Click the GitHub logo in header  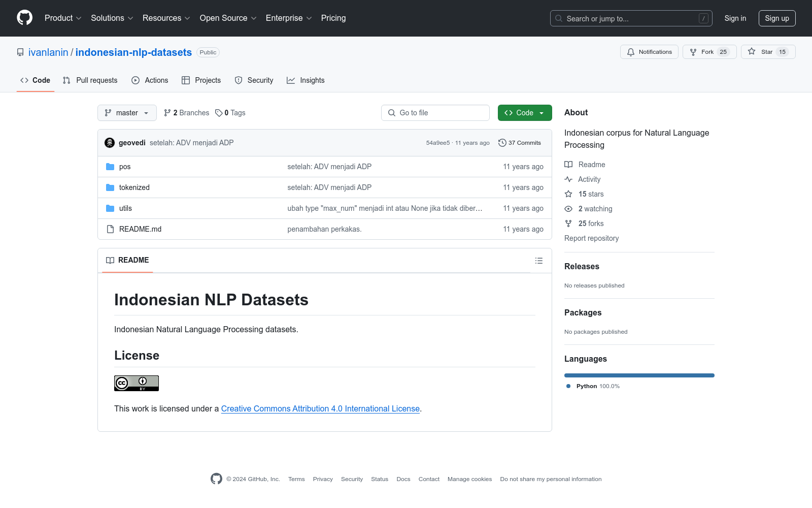[24, 18]
